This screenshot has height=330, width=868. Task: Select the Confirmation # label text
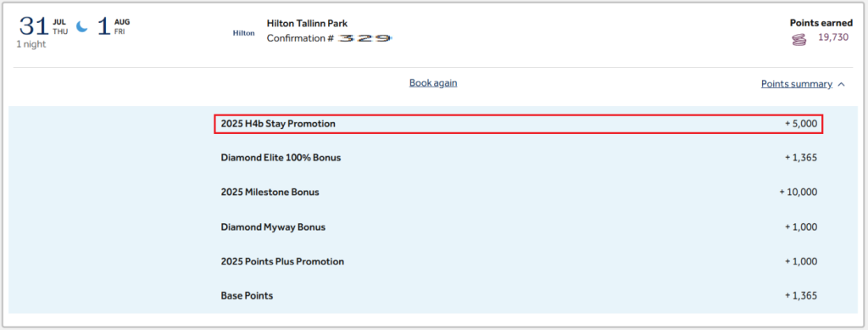300,38
